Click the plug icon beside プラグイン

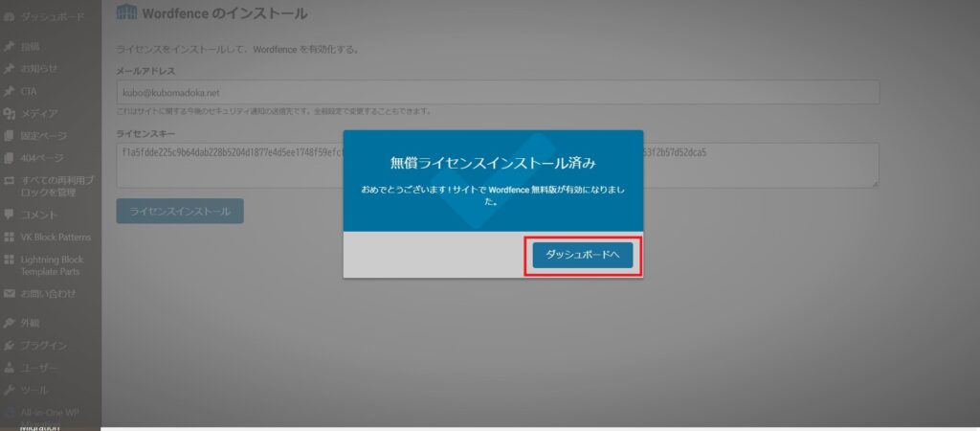point(9,346)
